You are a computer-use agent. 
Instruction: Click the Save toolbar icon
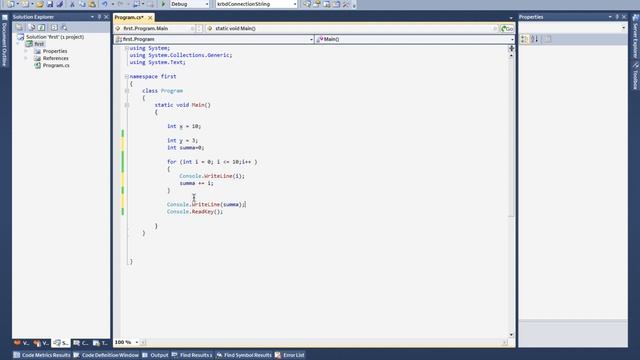50,4
